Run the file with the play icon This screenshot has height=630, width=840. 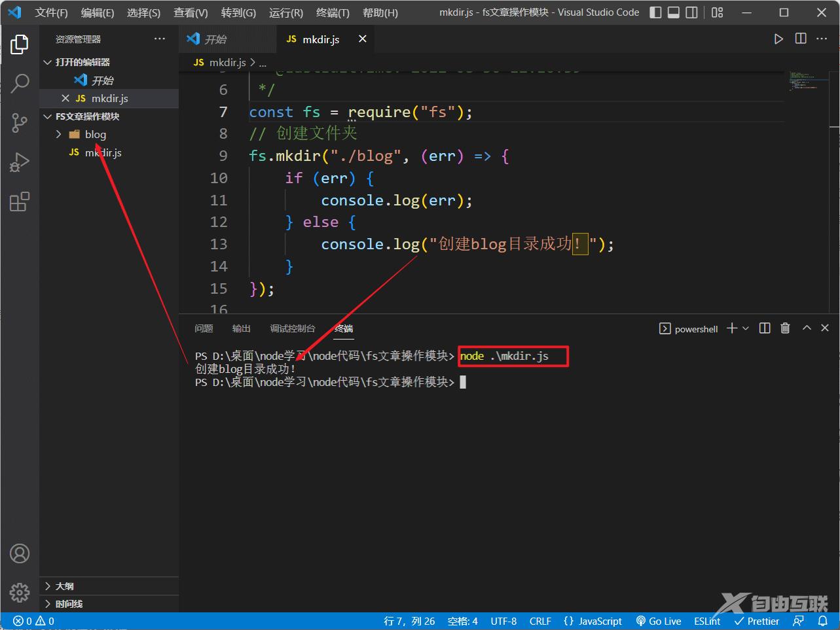coord(778,39)
